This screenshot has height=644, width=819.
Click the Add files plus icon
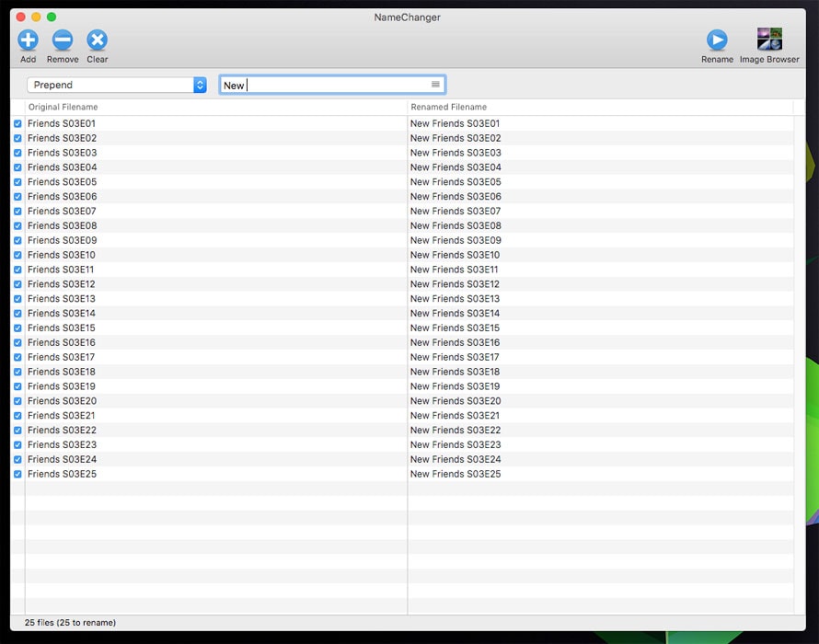[x=28, y=40]
